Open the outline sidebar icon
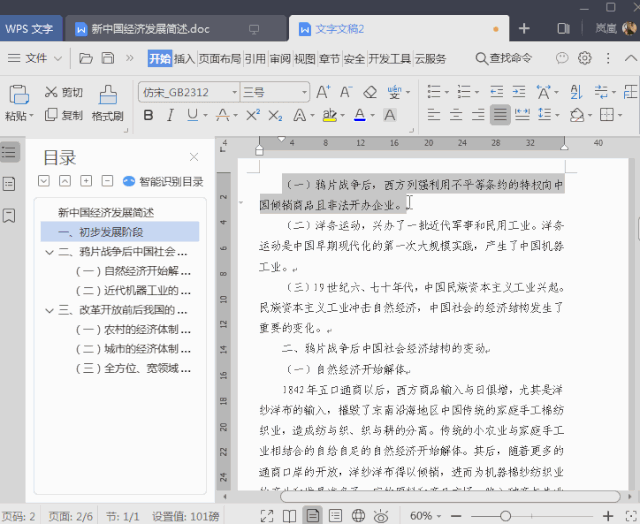640x524 pixels. pos(9,153)
